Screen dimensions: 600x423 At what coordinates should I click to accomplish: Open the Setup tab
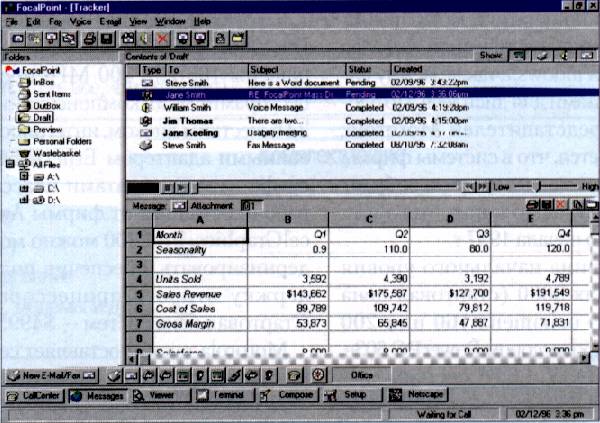coord(352,395)
